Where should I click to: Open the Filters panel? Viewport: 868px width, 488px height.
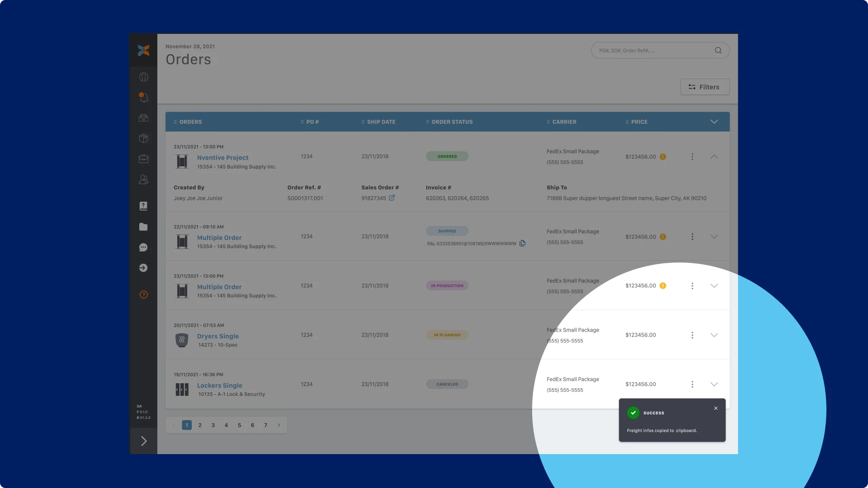pyautogui.click(x=705, y=87)
